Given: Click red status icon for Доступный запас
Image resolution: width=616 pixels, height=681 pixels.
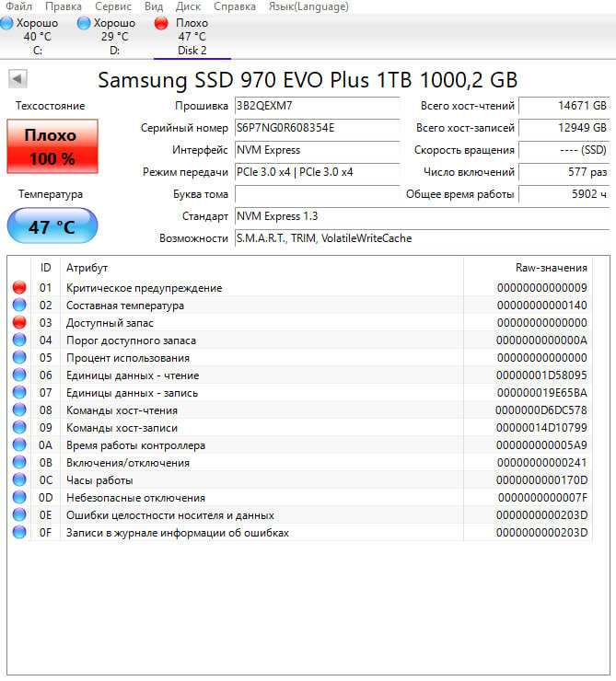Looking at the screenshot, I should click(x=19, y=322).
